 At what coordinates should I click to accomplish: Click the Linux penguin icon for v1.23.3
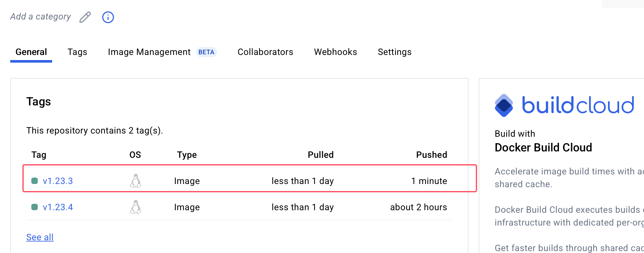coord(136,181)
